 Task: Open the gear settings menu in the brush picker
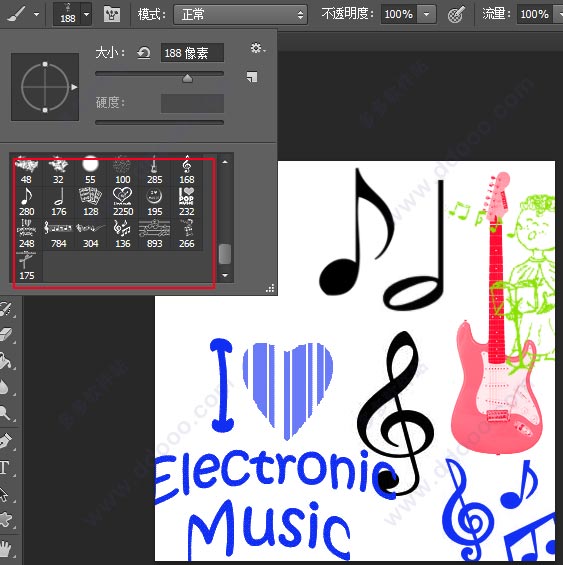click(x=258, y=48)
